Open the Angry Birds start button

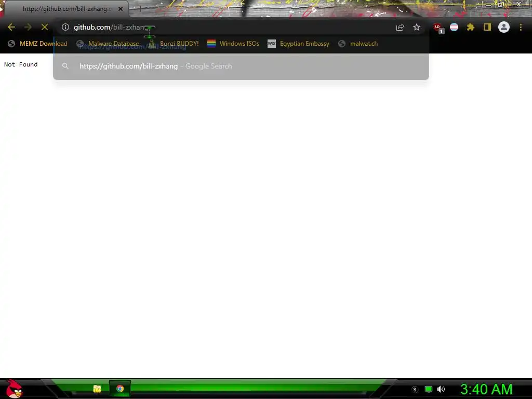(x=14, y=389)
